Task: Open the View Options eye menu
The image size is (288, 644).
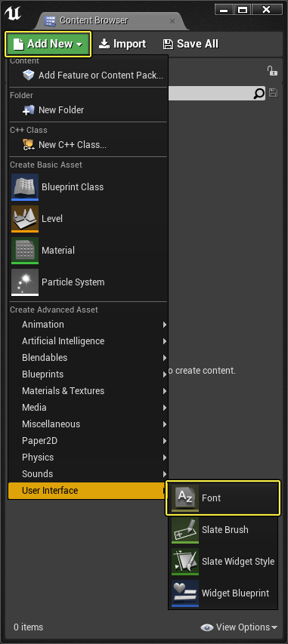Action: coord(239,627)
